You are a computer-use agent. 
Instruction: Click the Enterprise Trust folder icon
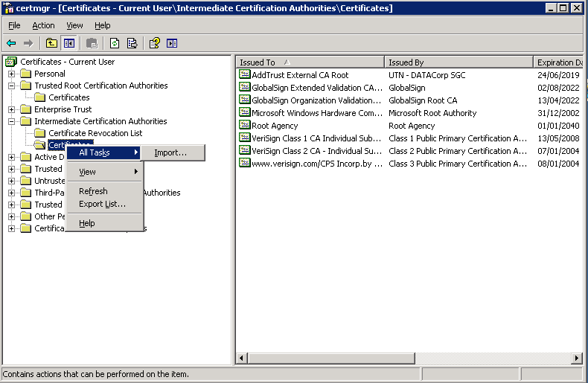click(26, 109)
